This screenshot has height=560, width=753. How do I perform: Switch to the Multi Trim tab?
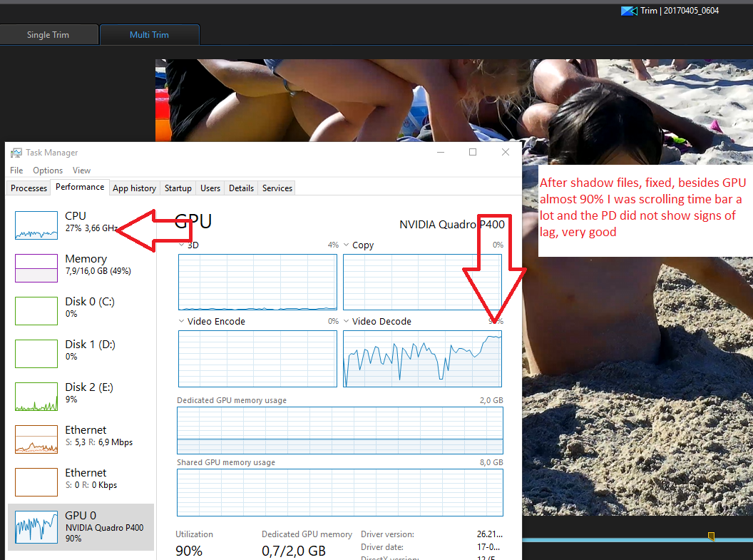pyautogui.click(x=149, y=34)
